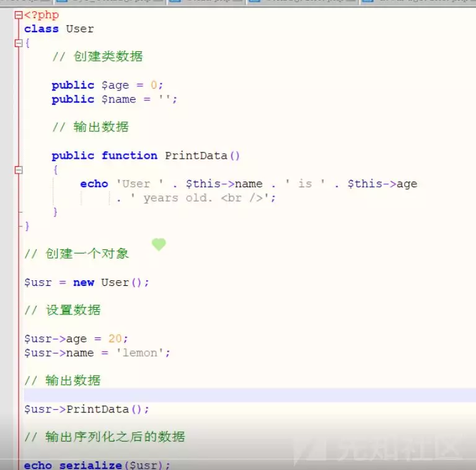Place cursor on the 'class User' line
Image resolution: width=476 pixels, height=470 pixels.
click(x=59, y=29)
